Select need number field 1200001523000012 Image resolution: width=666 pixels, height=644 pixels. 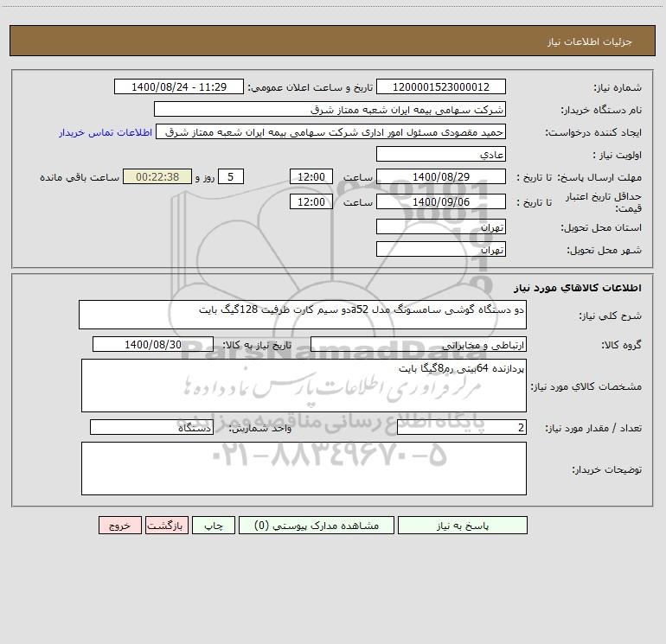point(441,86)
